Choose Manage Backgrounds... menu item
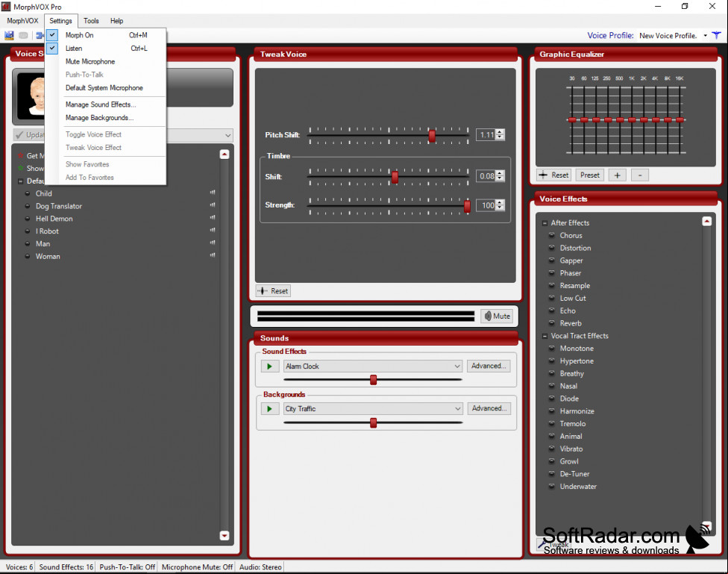Screen dimensions: 728x574 105,118
